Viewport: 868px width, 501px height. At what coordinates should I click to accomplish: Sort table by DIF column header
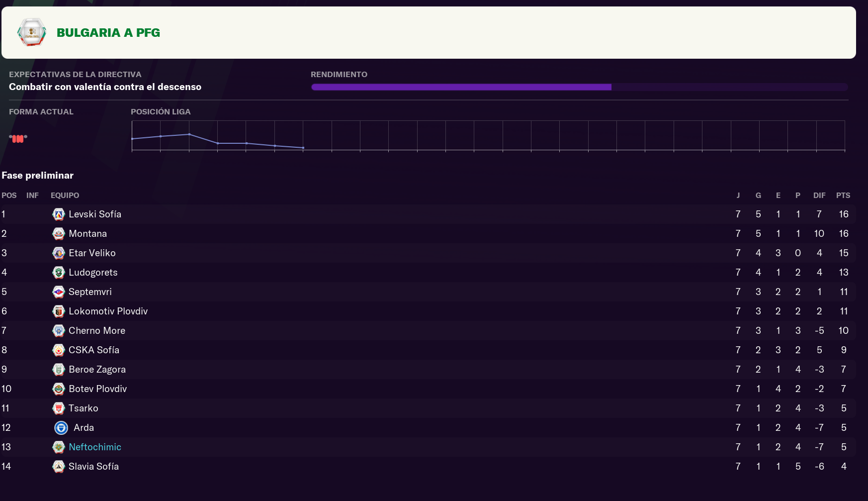tap(819, 196)
